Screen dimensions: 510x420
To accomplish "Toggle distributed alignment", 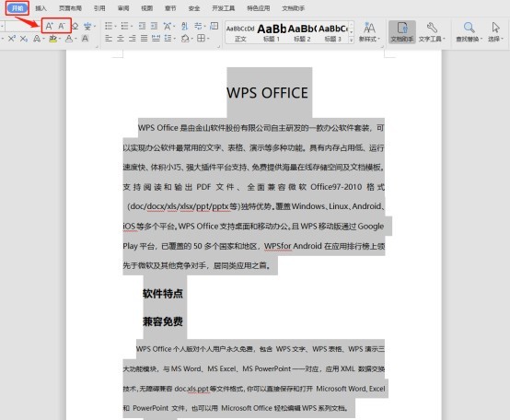I will (156, 39).
